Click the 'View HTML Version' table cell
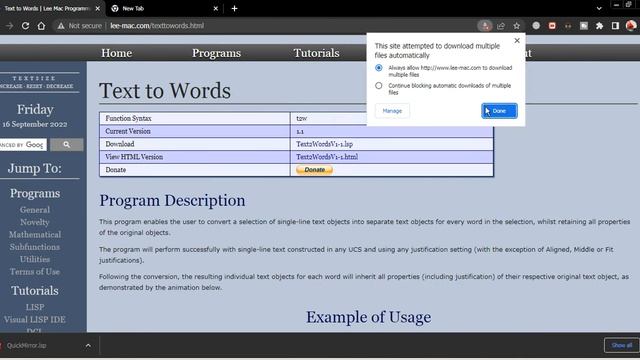 pyautogui.click(x=195, y=157)
